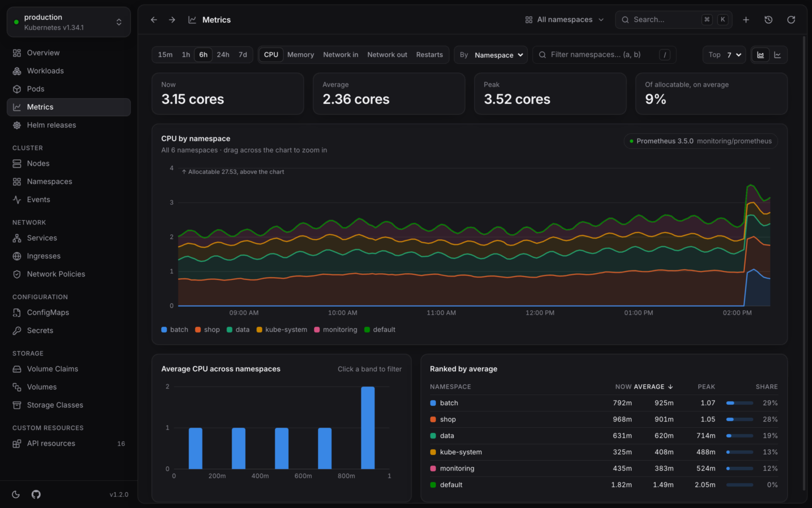Select the 7d time range
The width and height of the screenshot is (812, 508).
(x=243, y=55)
